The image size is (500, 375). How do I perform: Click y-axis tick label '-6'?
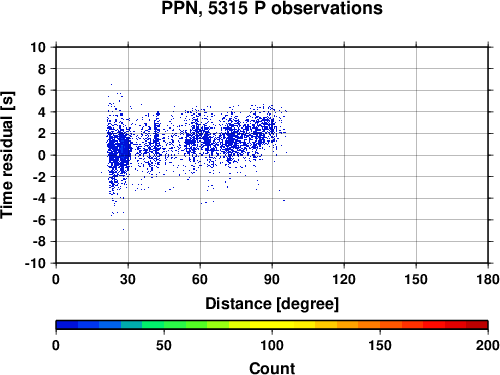39,220
